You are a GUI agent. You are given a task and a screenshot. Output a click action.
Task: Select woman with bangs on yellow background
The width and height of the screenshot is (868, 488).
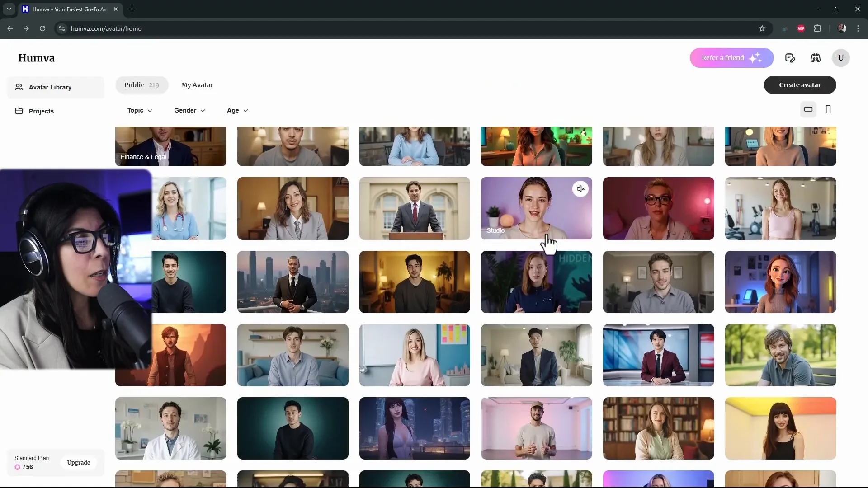780,428
